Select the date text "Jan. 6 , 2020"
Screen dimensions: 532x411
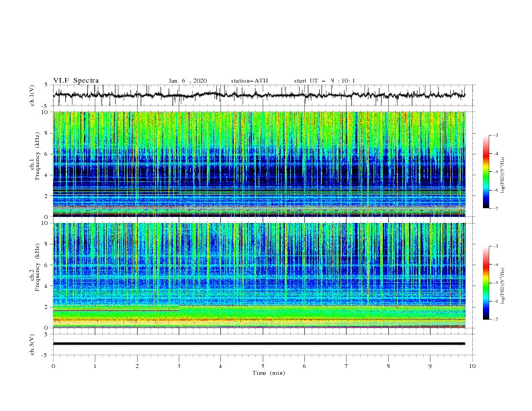point(187,81)
